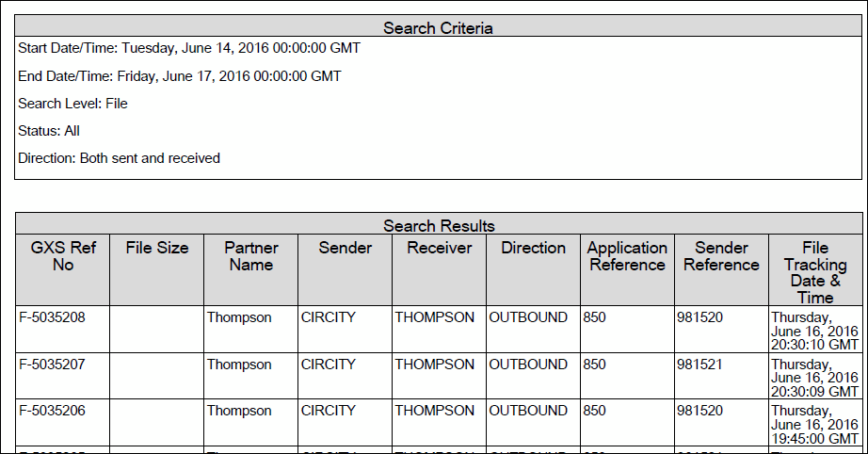Select the Partner Name column header

pyautogui.click(x=251, y=256)
